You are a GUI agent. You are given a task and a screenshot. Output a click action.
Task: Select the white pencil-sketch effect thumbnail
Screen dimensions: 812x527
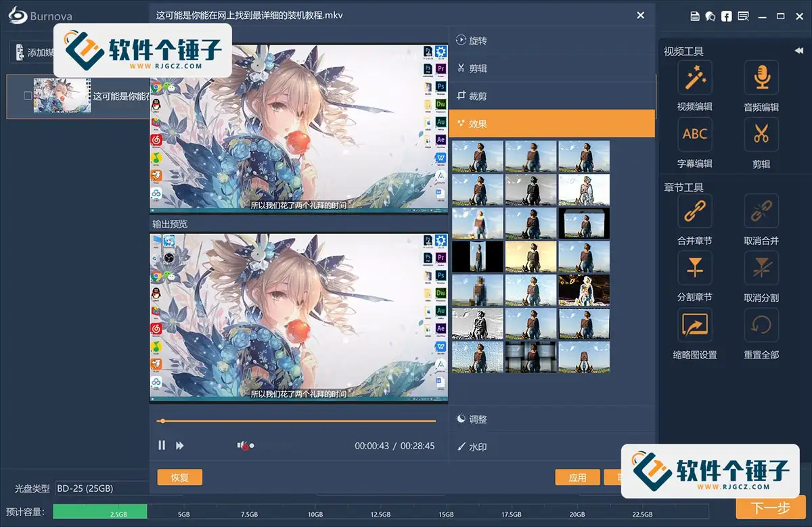coord(584,190)
